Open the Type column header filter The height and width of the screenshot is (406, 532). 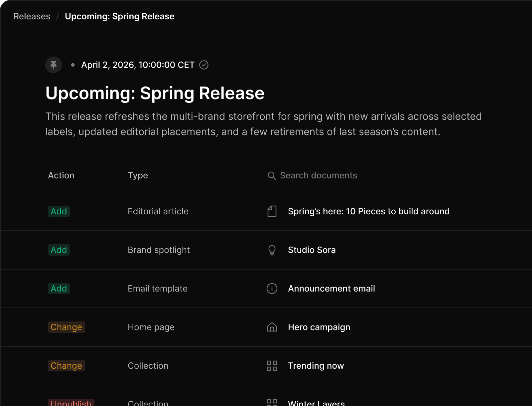click(138, 175)
